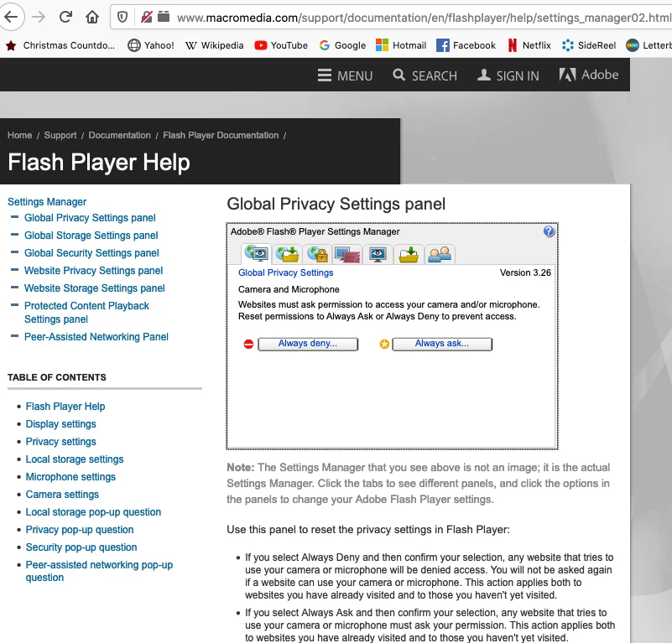The image size is (672, 643).
Task: Open the Netflix bookmark
Action: tap(529, 45)
